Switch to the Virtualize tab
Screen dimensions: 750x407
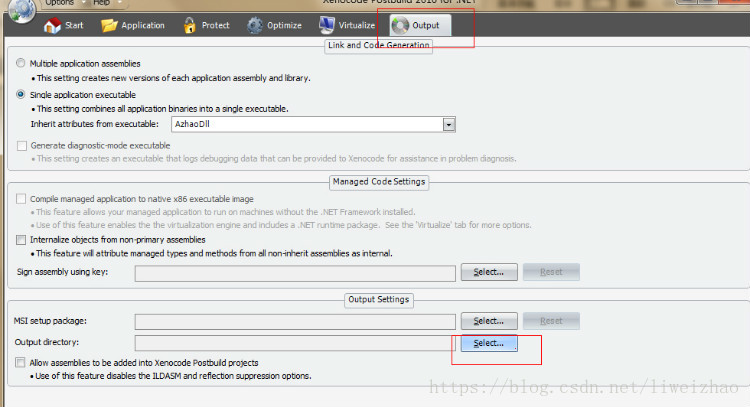click(x=347, y=25)
